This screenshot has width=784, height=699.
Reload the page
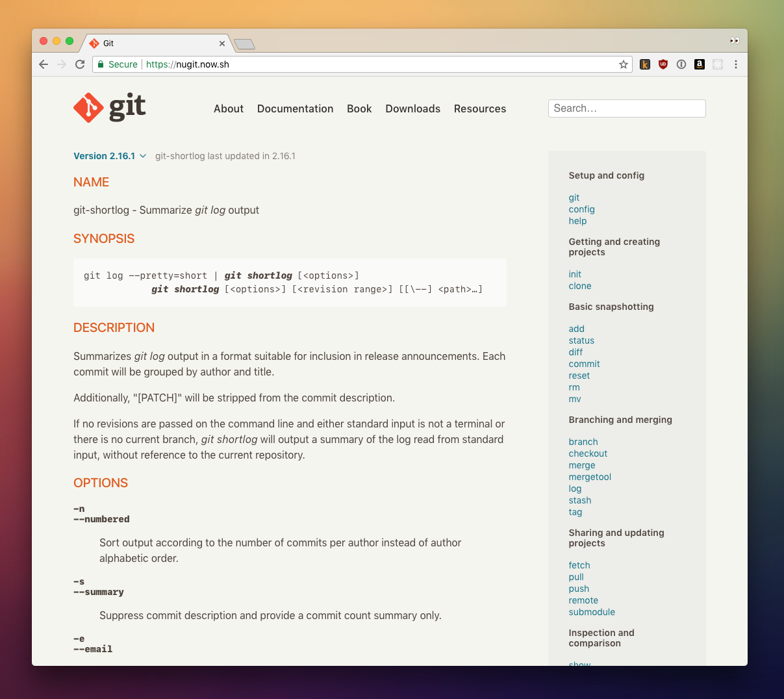point(79,64)
